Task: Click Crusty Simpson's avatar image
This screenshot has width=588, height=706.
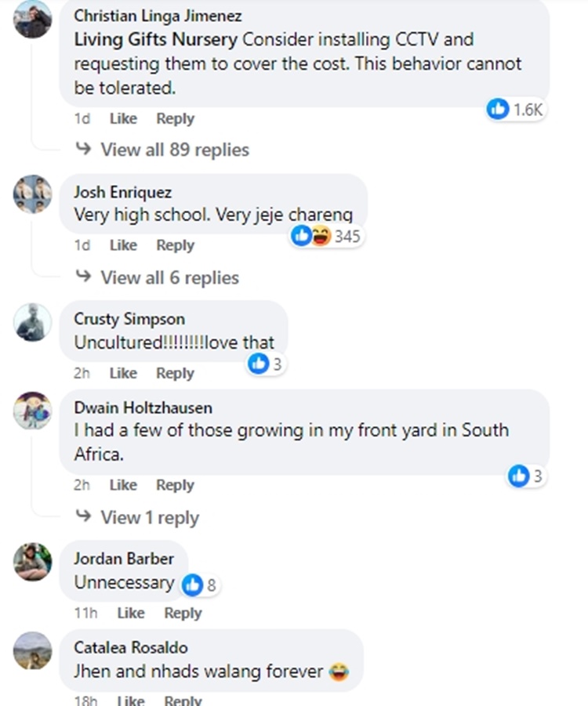Action: point(33,322)
